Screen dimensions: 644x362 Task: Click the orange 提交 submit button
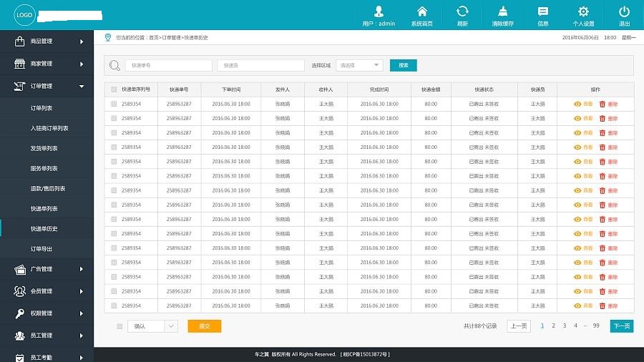[205, 326]
